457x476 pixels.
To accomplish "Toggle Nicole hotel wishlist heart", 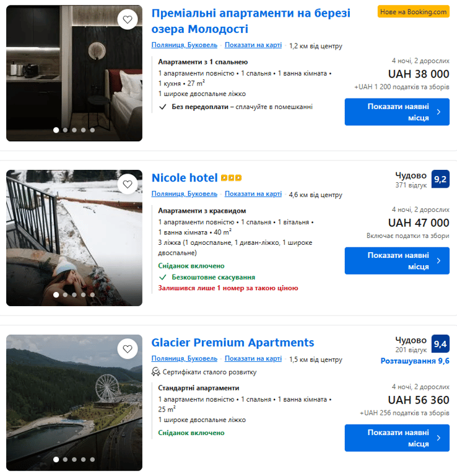I will (x=128, y=184).
